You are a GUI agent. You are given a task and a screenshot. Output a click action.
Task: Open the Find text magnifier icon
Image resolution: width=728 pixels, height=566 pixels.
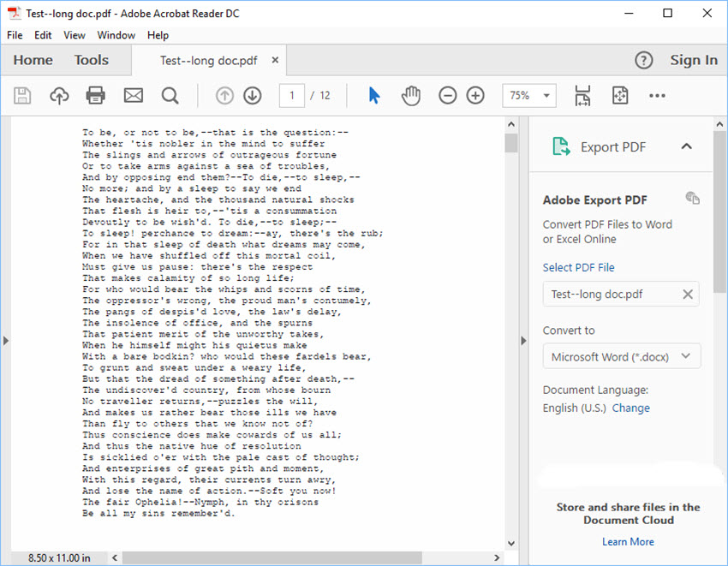click(x=170, y=95)
